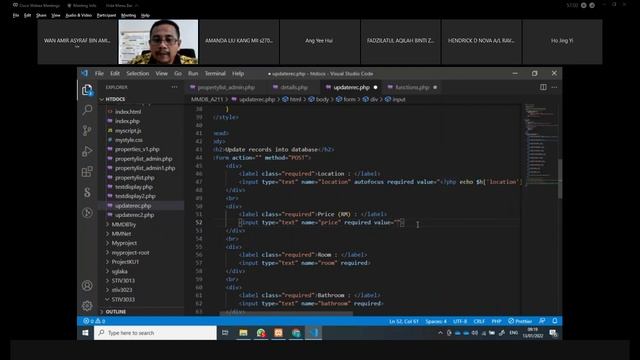
Task: Open the Webex Audio & Video menu
Action: (79, 15)
